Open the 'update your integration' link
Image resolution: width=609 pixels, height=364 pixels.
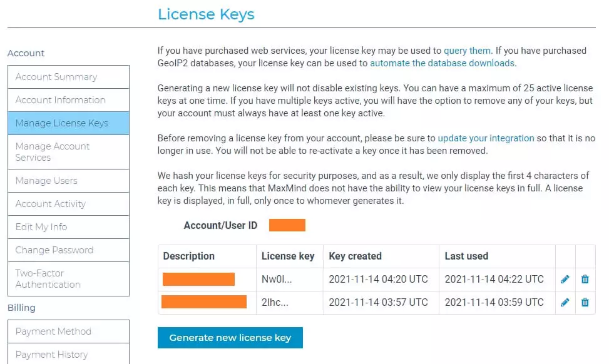(x=486, y=138)
